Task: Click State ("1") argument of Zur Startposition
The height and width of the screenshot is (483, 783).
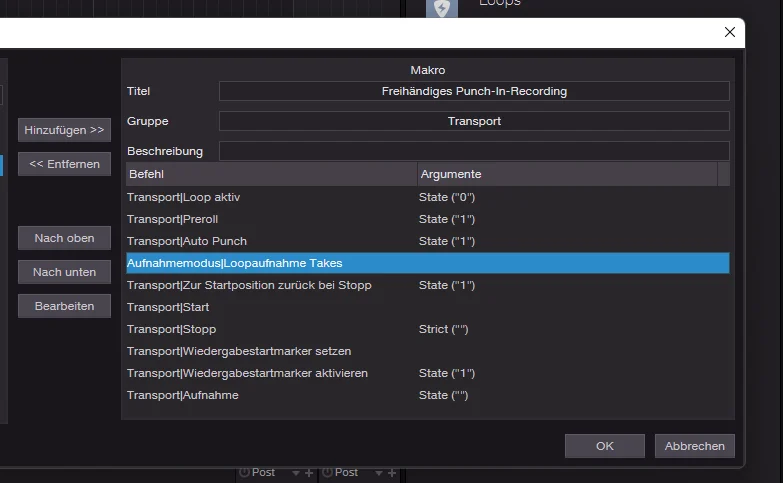Action: 447,285
